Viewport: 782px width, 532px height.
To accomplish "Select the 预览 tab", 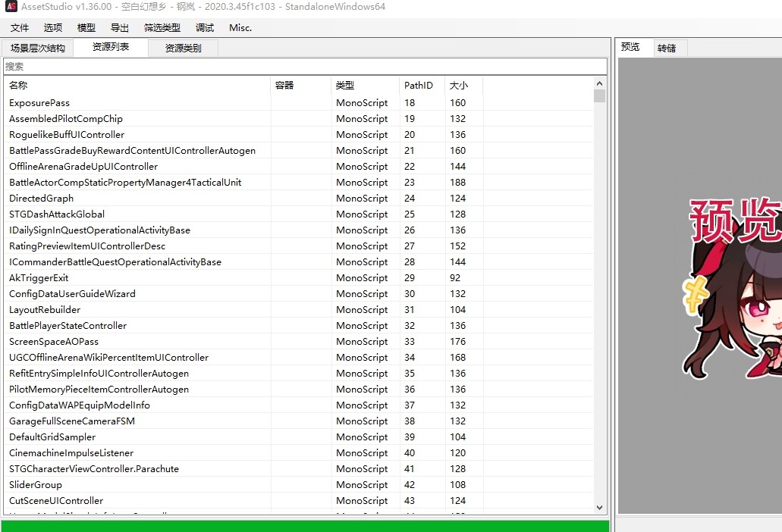I will [630, 47].
